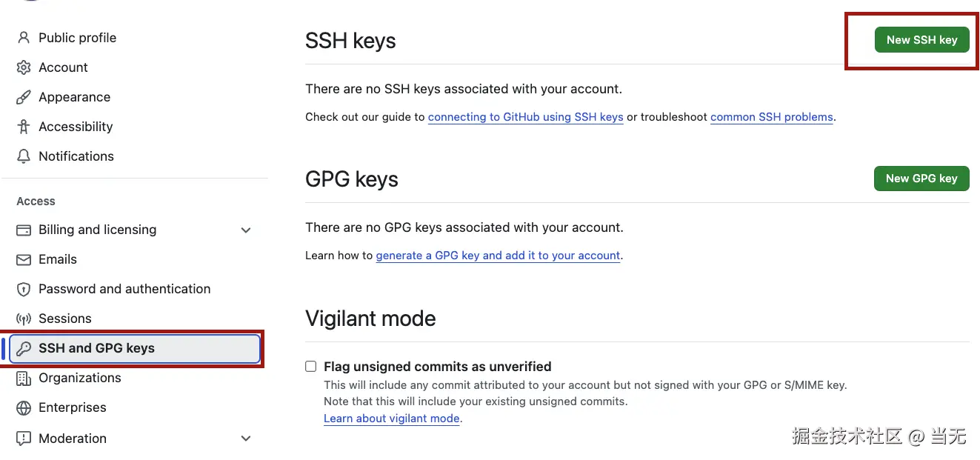This screenshot has height=460, width=980.
Task: Open the Organizations settings entry
Action: (79, 377)
